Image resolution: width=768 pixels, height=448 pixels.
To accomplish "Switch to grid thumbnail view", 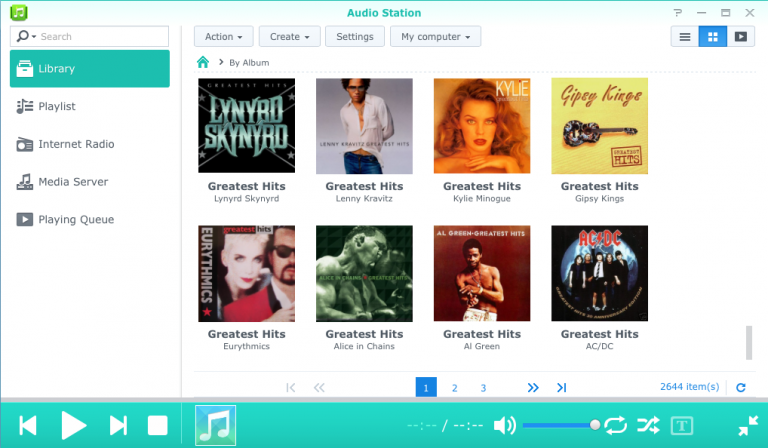I will tap(713, 37).
